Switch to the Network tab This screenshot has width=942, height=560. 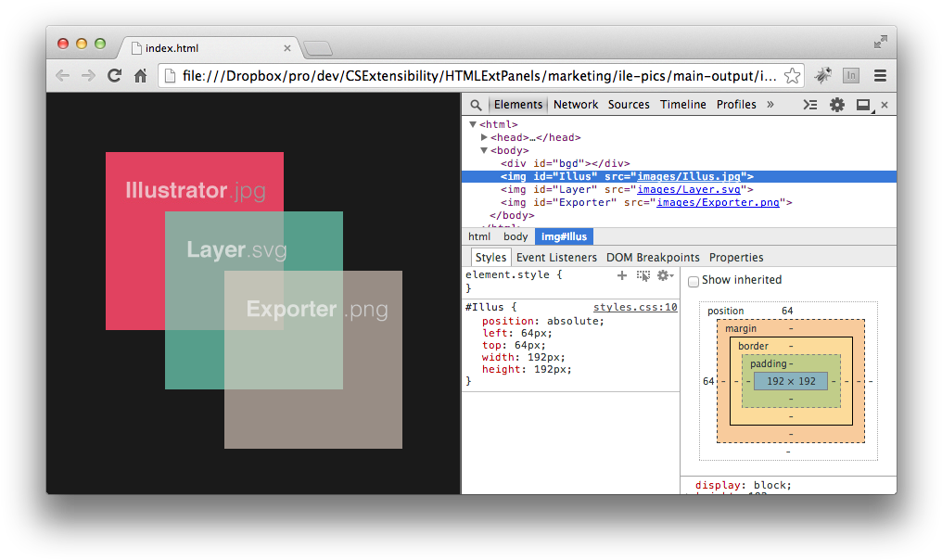click(576, 105)
